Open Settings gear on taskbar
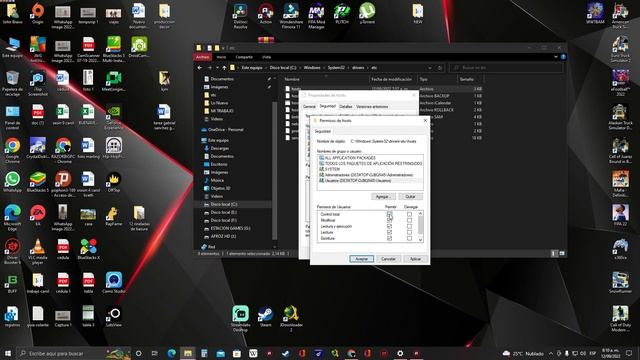640x360 pixels. [400, 353]
